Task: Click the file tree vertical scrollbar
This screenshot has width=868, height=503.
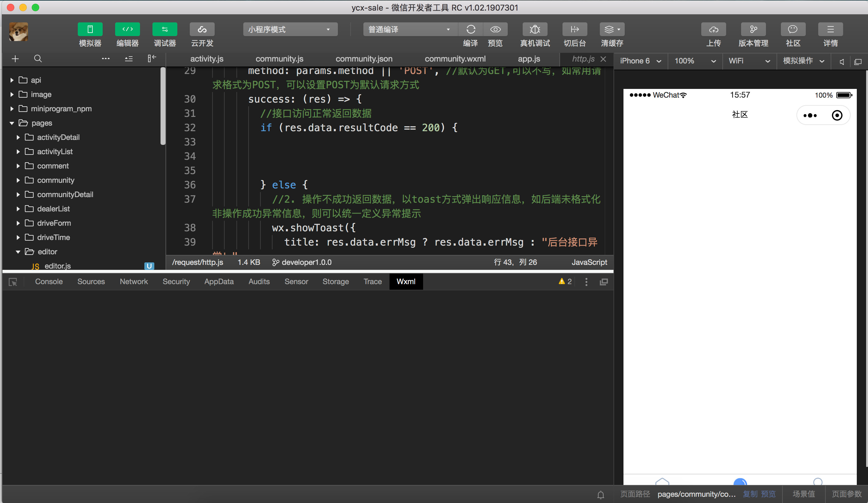Action: point(163,107)
